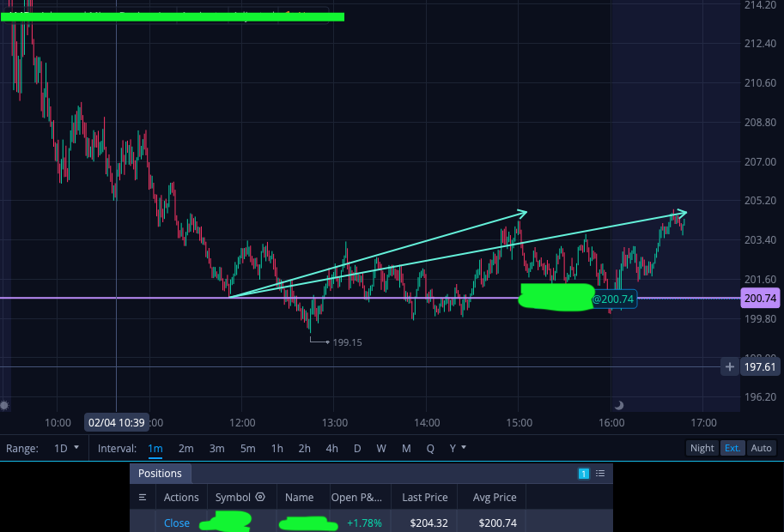
Task: Choose the monthly M interval
Action: tap(406, 448)
